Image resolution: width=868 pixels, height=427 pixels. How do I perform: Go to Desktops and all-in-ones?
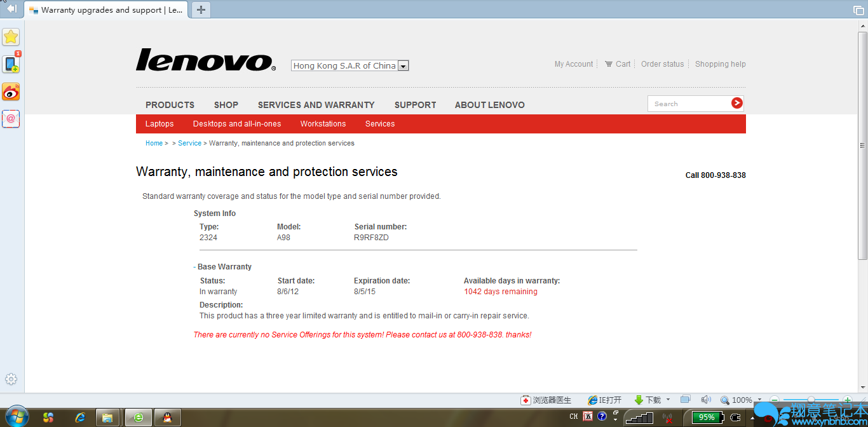237,124
